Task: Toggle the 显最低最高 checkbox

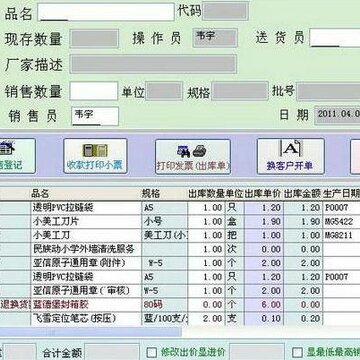Action: pyautogui.click(x=297, y=353)
